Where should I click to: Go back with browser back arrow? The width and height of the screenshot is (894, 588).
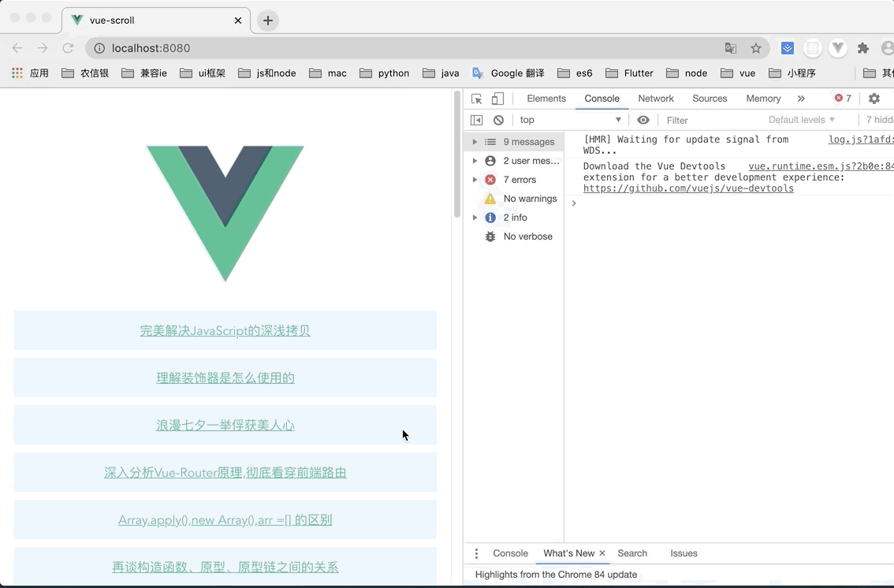click(17, 48)
